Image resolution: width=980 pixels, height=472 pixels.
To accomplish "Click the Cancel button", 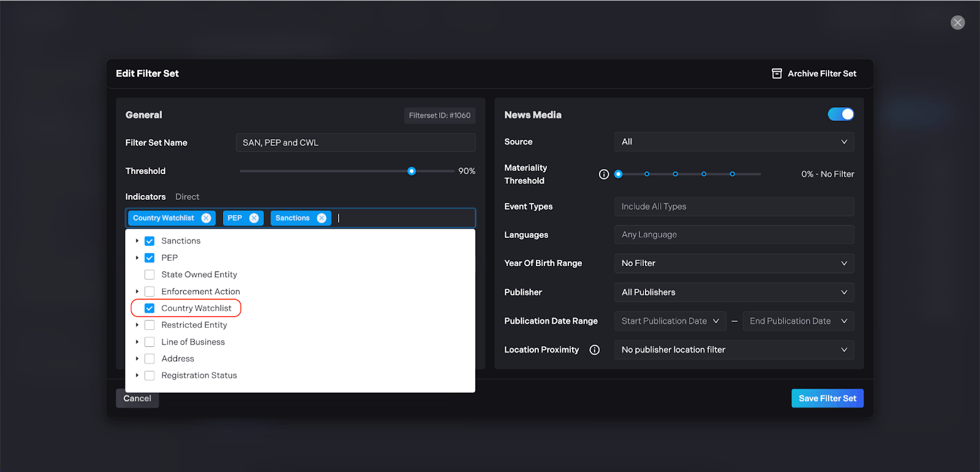I will pyautogui.click(x=137, y=398).
